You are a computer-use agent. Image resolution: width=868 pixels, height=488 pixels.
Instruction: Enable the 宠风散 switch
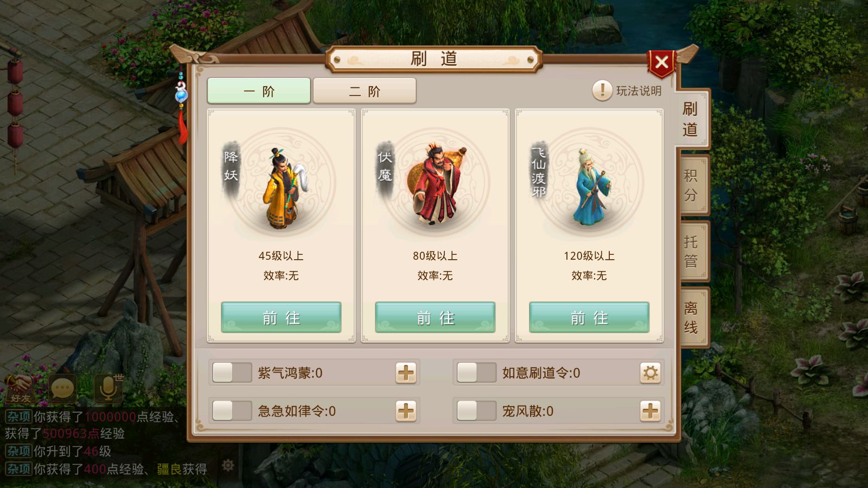476,411
